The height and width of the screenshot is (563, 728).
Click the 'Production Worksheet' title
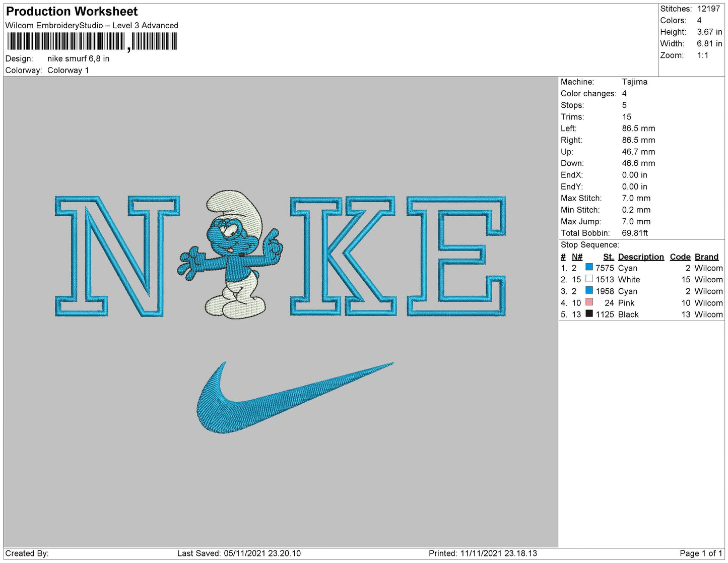tap(72, 11)
